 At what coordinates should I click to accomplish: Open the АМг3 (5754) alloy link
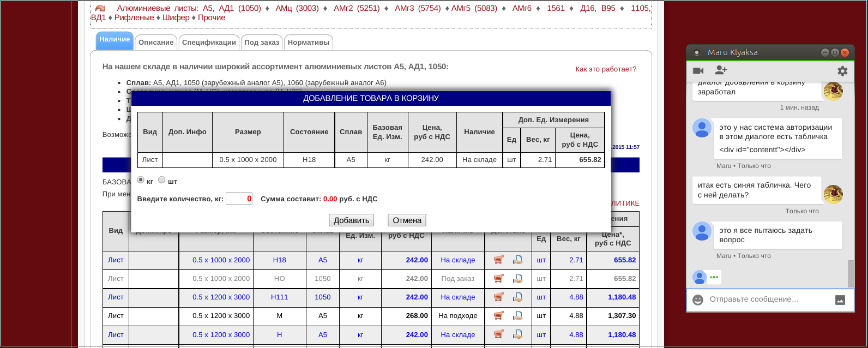click(x=418, y=8)
